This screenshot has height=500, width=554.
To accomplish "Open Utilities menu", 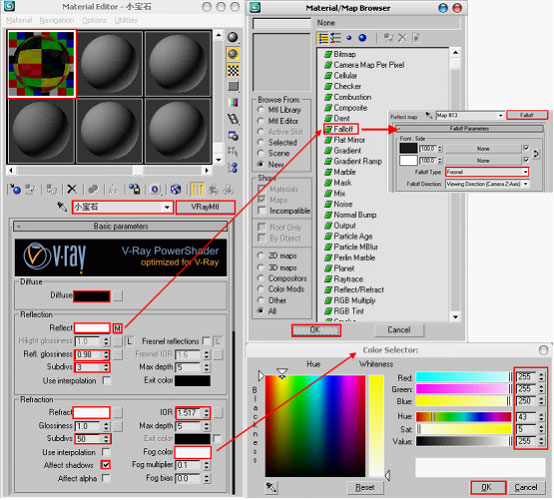I will tap(126, 20).
